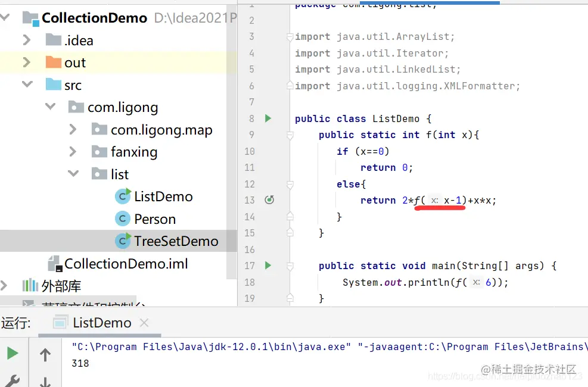Select the out folder icon
This screenshot has width=588, height=387.
click(x=53, y=62)
